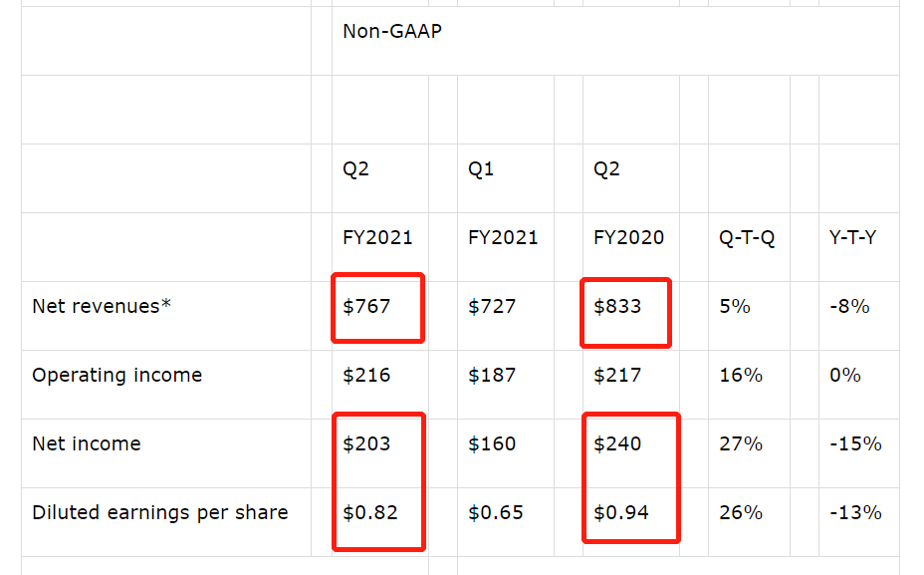924x575 pixels.
Task: Select the Net revenues row label
Action: click(102, 306)
